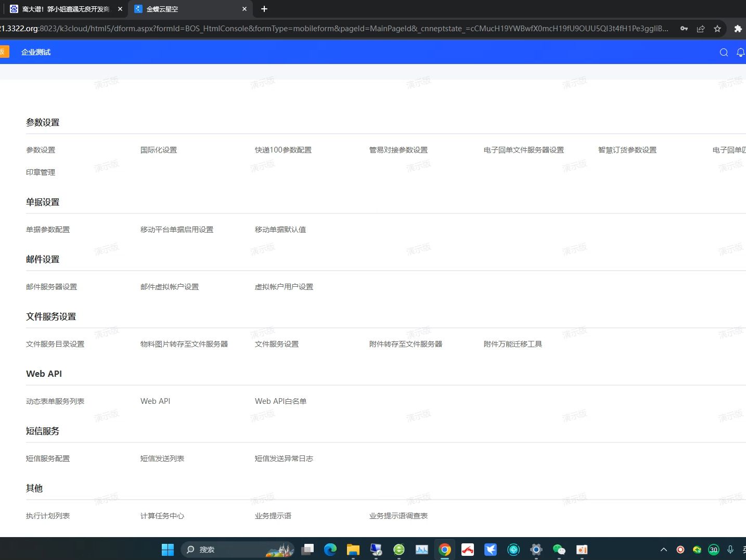Screen dimensions: 746x560
Task: Click the red record tray icon
Action: (680, 550)
